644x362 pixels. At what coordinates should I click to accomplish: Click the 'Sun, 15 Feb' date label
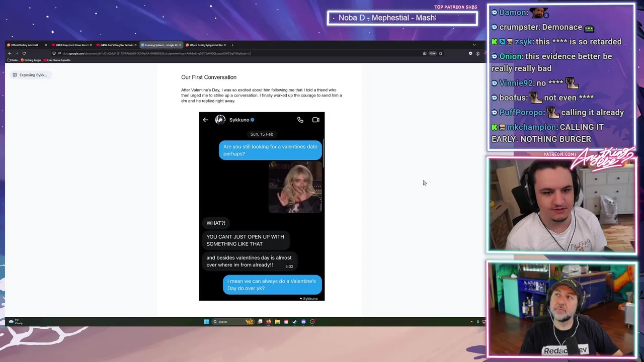[262, 134]
